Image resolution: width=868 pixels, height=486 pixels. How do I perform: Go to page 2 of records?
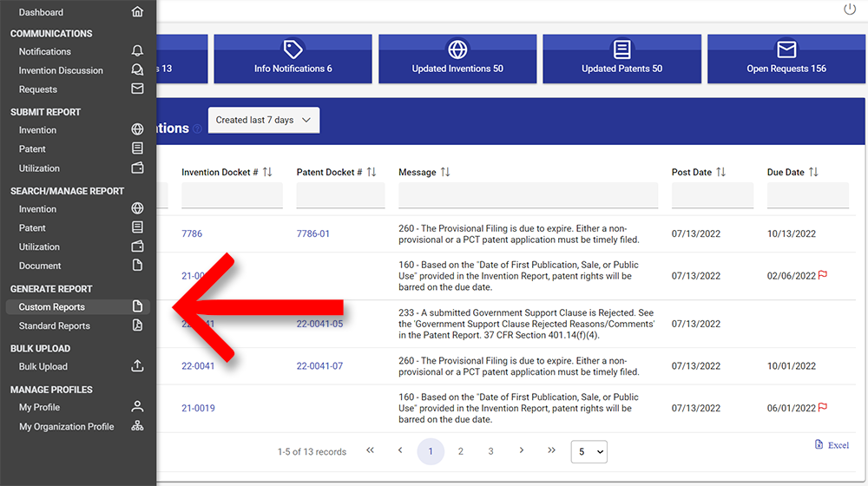(461, 451)
